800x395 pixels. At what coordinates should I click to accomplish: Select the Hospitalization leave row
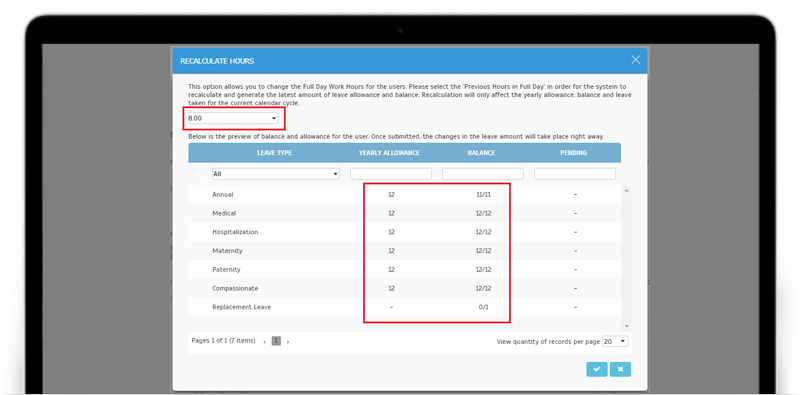[405, 232]
